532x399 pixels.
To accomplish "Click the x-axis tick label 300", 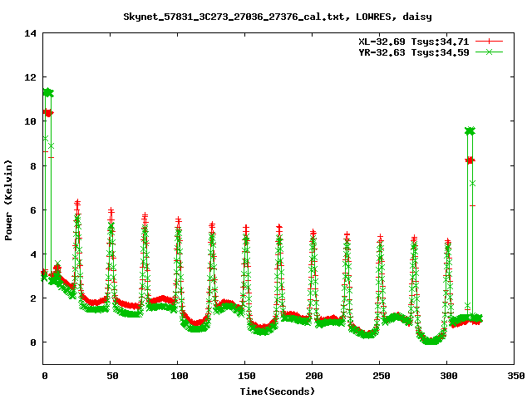I will click(x=449, y=376).
